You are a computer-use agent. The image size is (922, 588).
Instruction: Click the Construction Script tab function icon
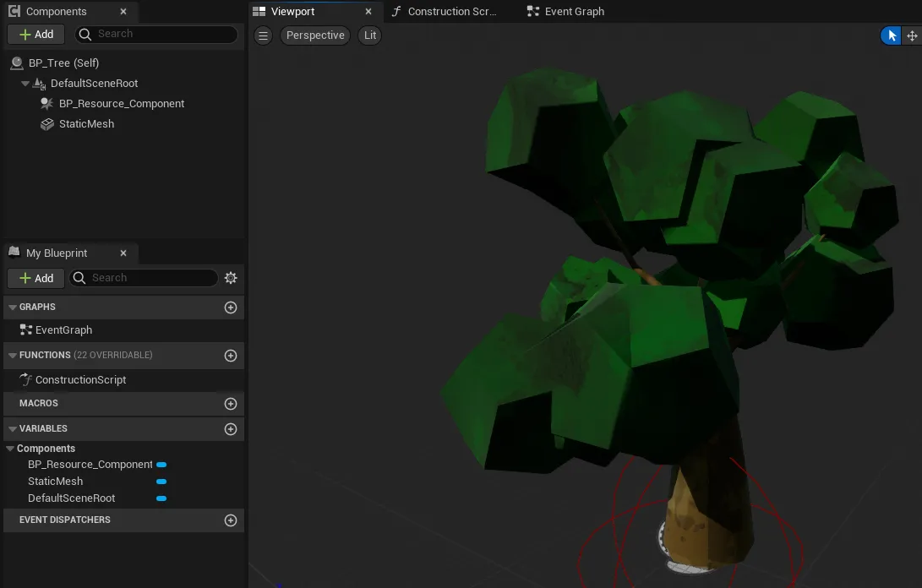click(x=396, y=11)
